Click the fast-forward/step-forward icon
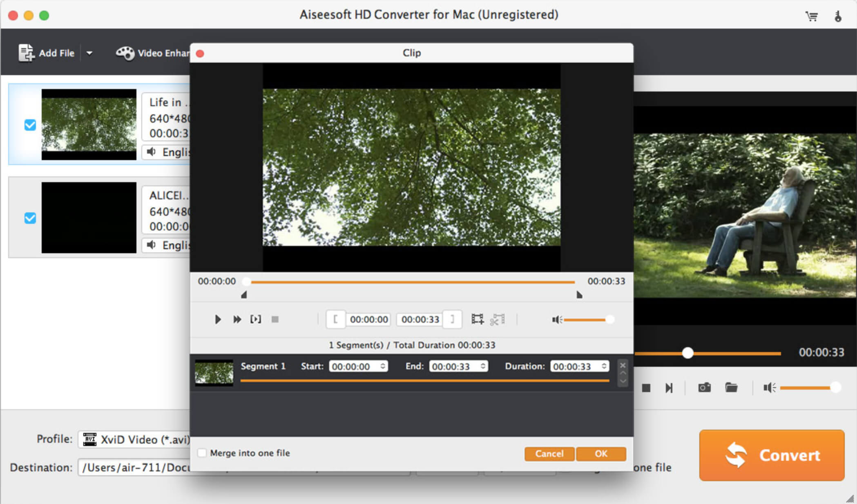 pyautogui.click(x=237, y=319)
